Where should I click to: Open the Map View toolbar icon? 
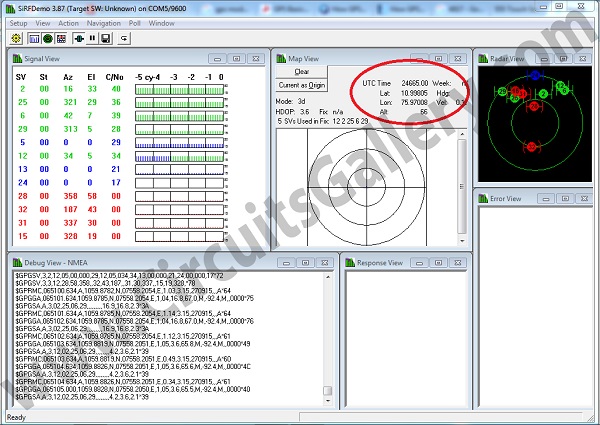(61, 38)
